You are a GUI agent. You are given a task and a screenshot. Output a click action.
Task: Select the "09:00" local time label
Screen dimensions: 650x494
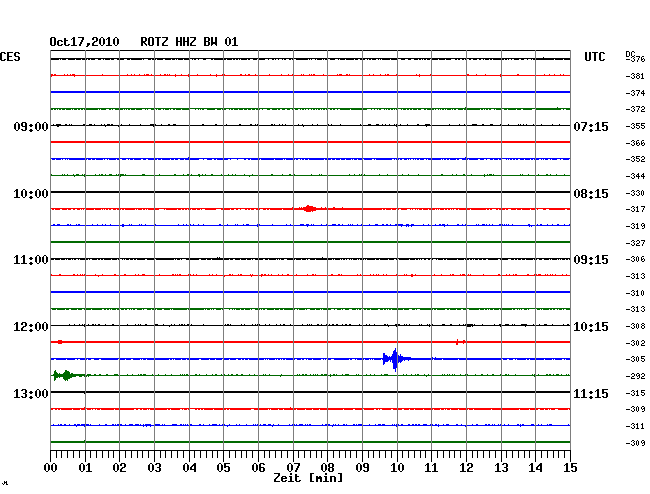pos(31,126)
